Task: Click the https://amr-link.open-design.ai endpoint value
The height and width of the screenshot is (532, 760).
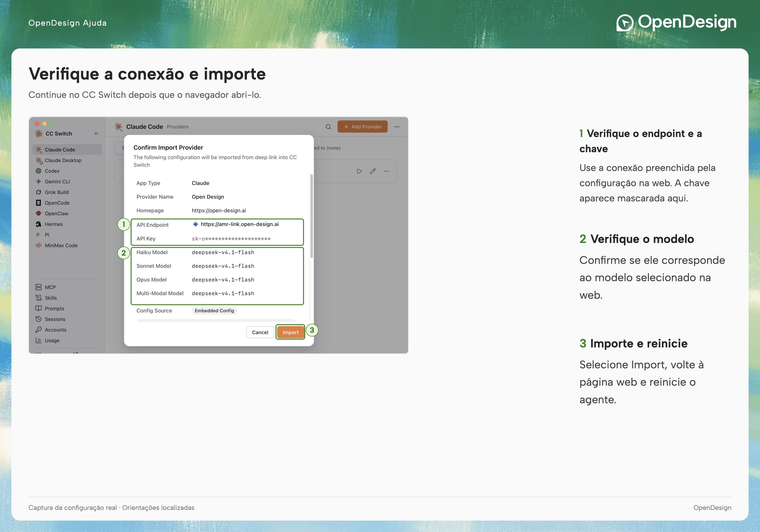Action: 240,224
